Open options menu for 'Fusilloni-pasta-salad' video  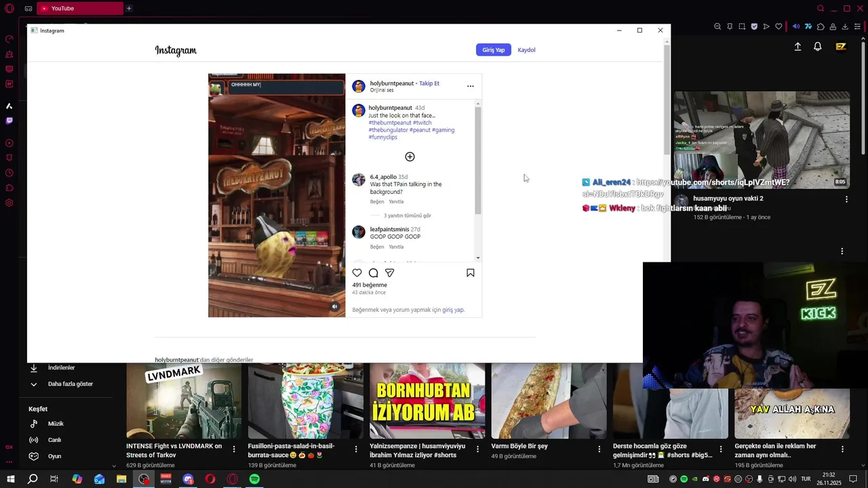(x=356, y=449)
